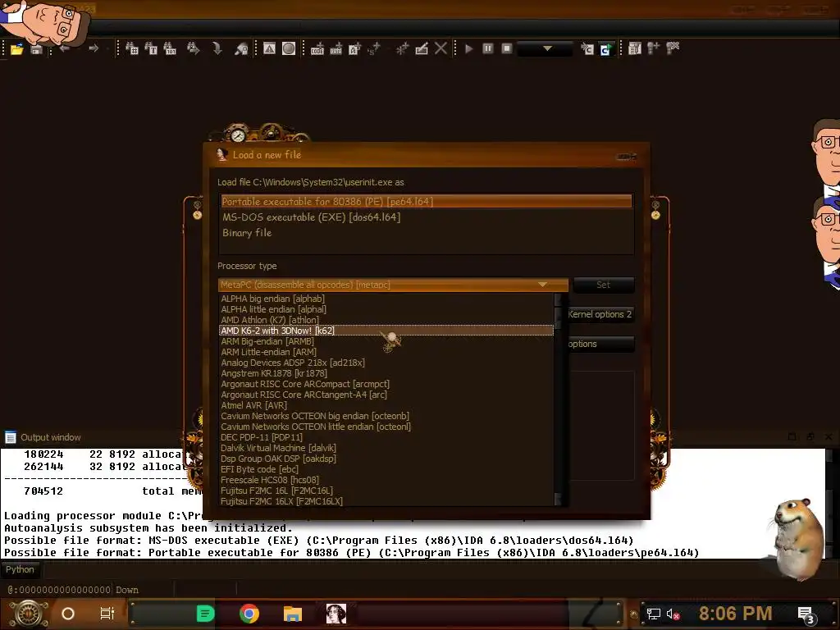Screen dimensions: 840x630
Task: Select Portable executable for 80386 (PE) loader
Action: (426, 202)
